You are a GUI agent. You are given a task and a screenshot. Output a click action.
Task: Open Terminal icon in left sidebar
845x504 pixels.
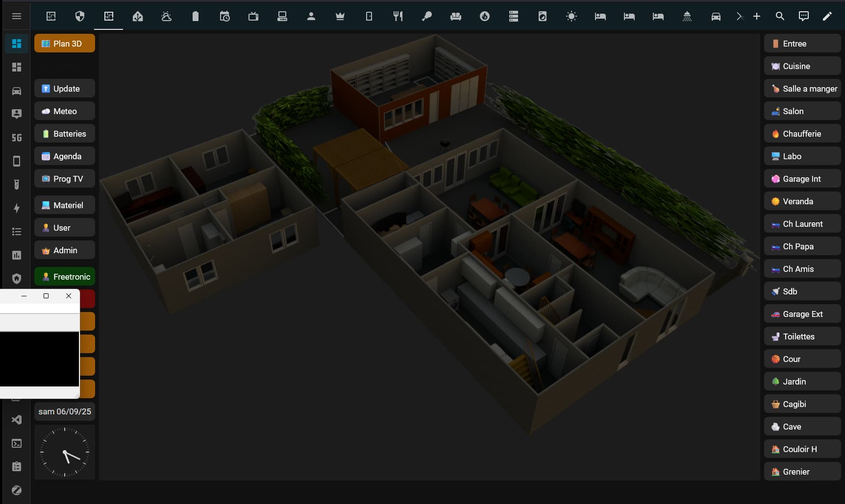tap(16, 443)
